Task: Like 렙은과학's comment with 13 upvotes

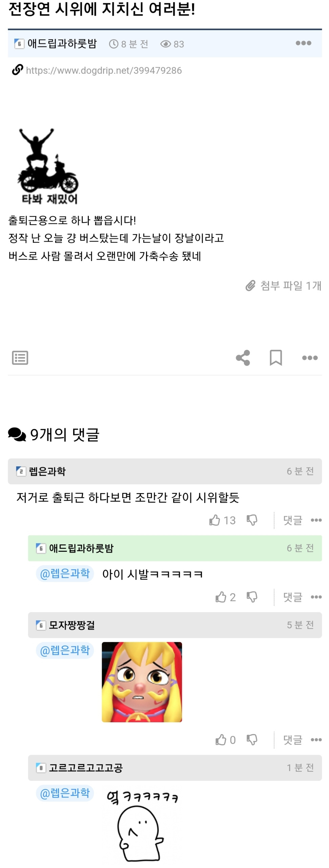Action: 222,520
